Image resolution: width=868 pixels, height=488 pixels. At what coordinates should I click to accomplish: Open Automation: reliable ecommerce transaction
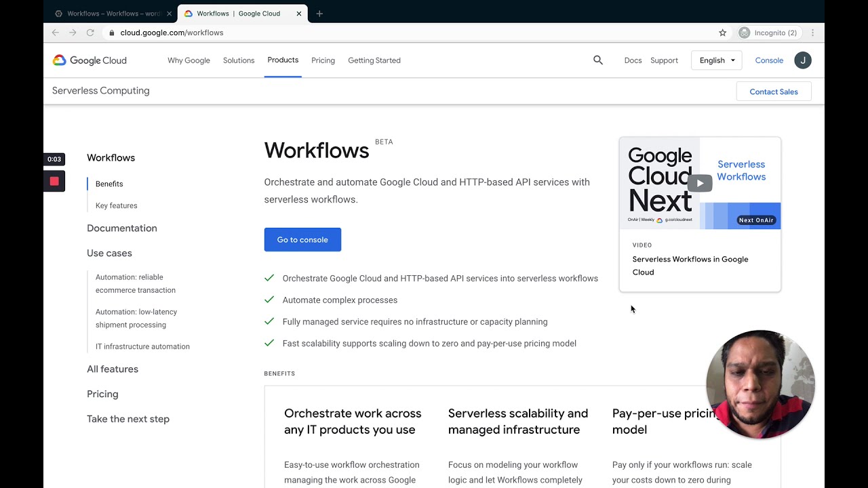136,283
